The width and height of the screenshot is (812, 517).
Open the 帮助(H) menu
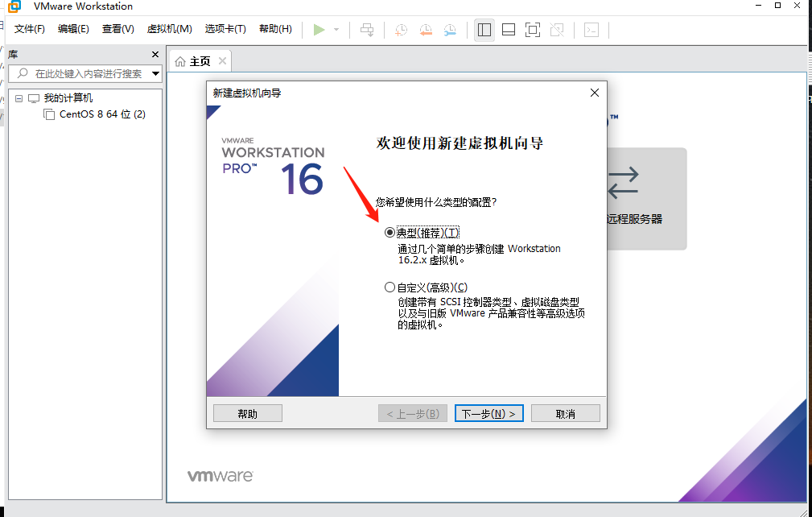click(275, 29)
